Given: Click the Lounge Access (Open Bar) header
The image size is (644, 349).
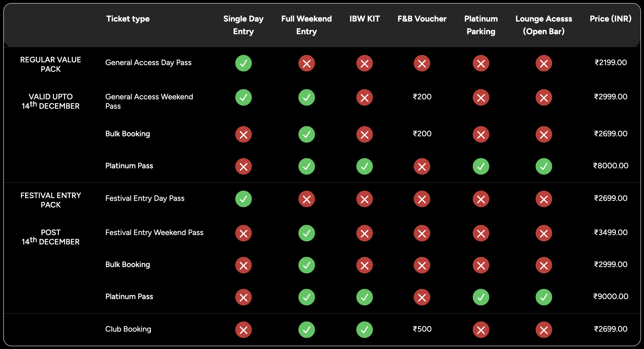Looking at the screenshot, I should pyautogui.click(x=544, y=25).
